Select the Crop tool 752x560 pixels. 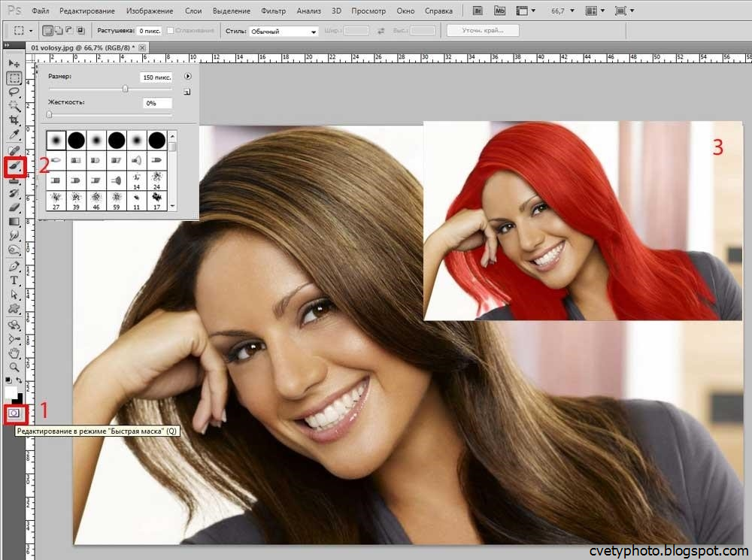[x=14, y=120]
